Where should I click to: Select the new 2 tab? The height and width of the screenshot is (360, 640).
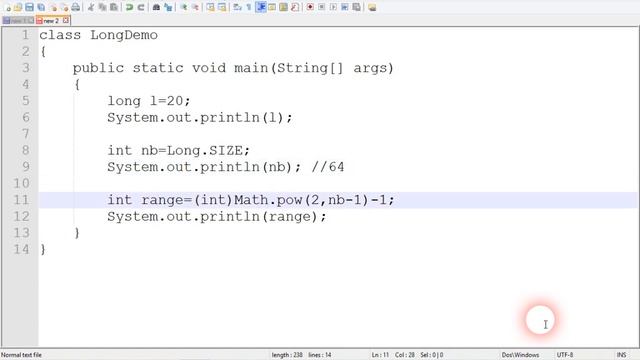click(51, 21)
